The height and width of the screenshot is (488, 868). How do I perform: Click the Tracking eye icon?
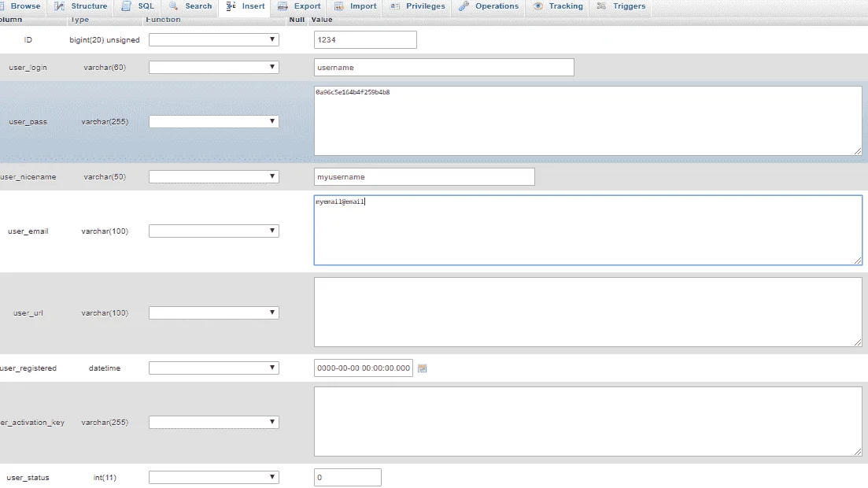coord(537,6)
